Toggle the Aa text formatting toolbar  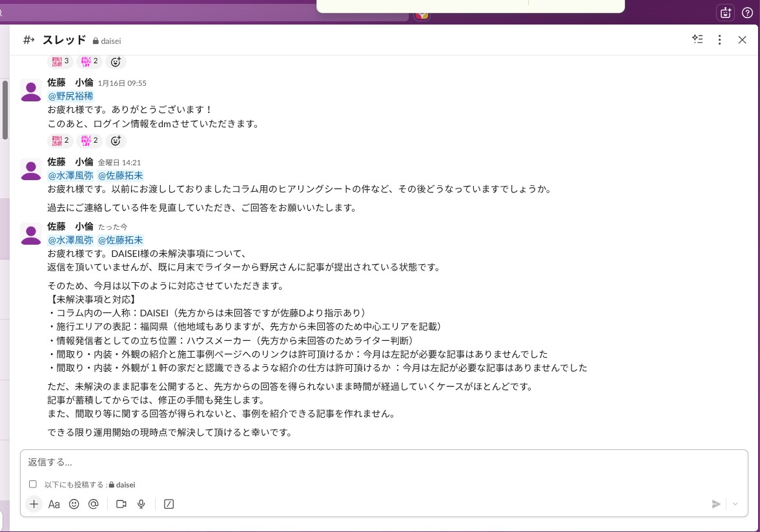click(x=54, y=504)
